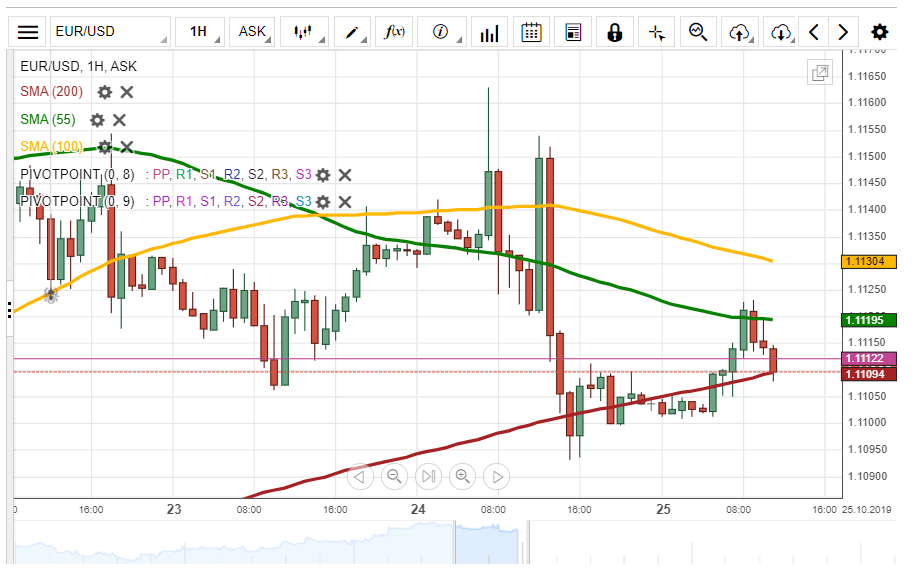Open SMA (55) indicator settings gear
This screenshot has width=913, height=568.
click(x=97, y=120)
